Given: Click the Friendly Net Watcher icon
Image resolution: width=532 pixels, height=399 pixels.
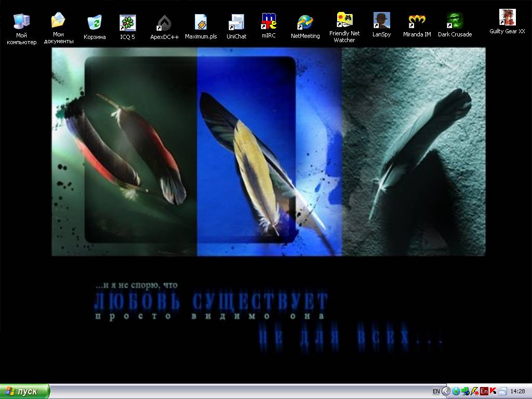Looking at the screenshot, I should point(344,20).
